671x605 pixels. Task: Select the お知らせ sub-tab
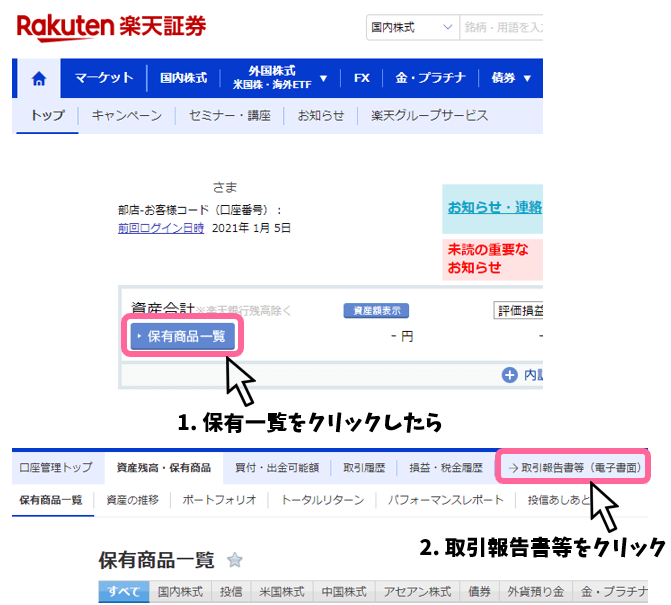pyautogui.click(x=321, y=116)
